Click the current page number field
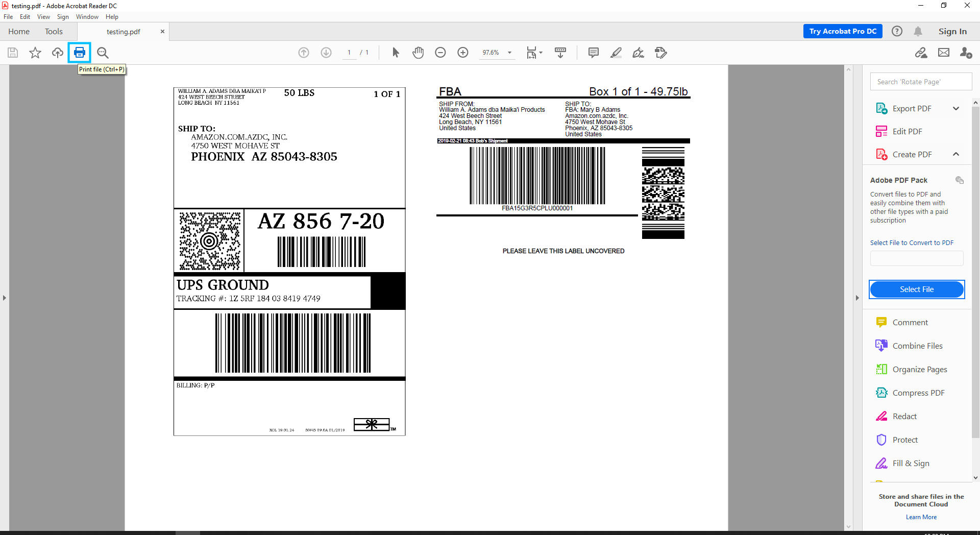 (x=349, y=53)
